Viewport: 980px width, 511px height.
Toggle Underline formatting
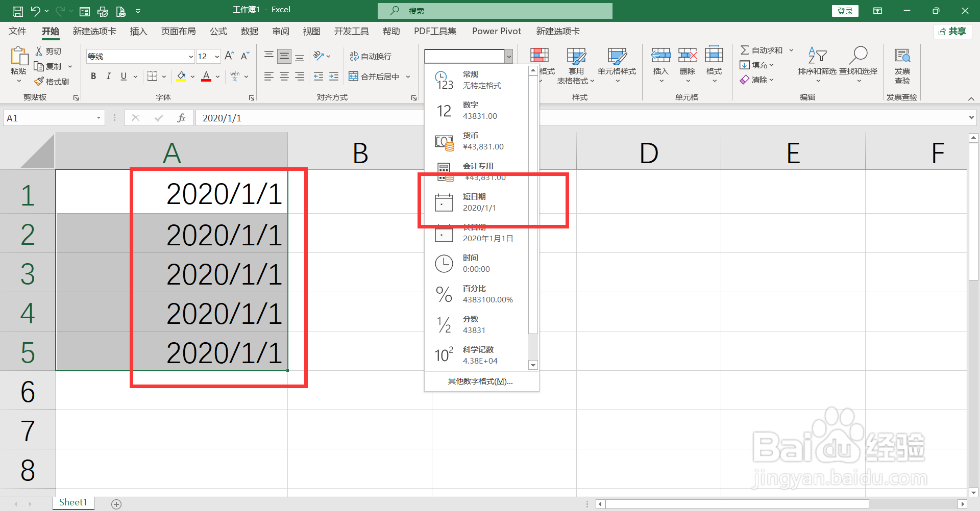pyautogui.click(x=124, y=76)
